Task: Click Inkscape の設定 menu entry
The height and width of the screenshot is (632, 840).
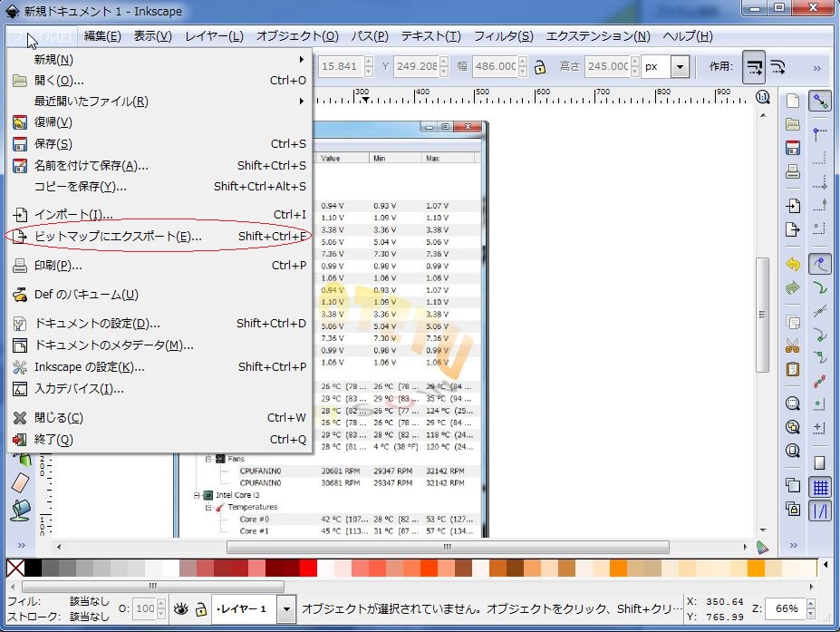Action: coord(89,367)
